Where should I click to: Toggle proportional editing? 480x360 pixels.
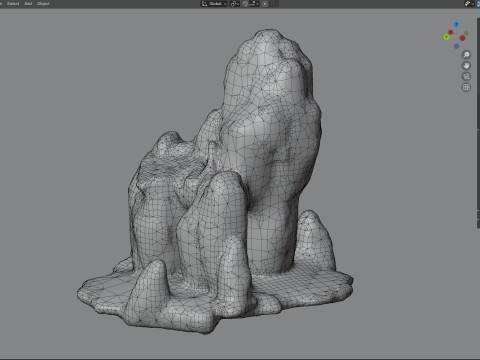coord(265,4)
